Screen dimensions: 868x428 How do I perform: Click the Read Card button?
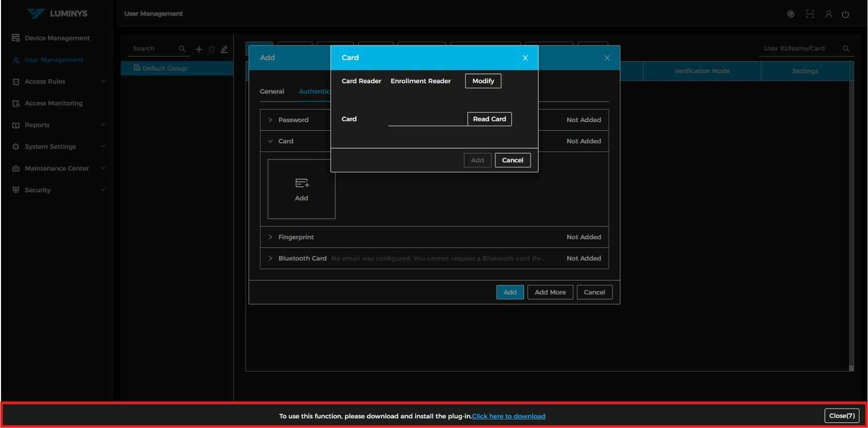(x=489, y=119)
